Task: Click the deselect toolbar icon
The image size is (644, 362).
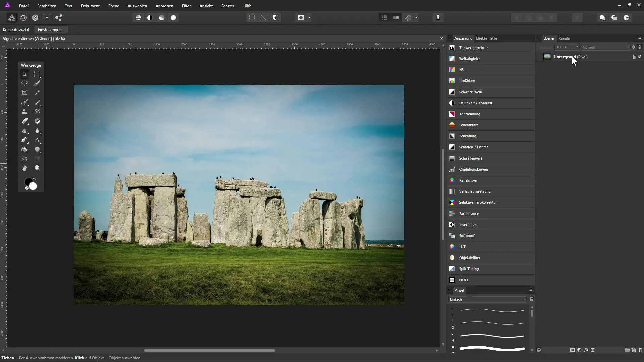Action: click(x=264, y=18)
